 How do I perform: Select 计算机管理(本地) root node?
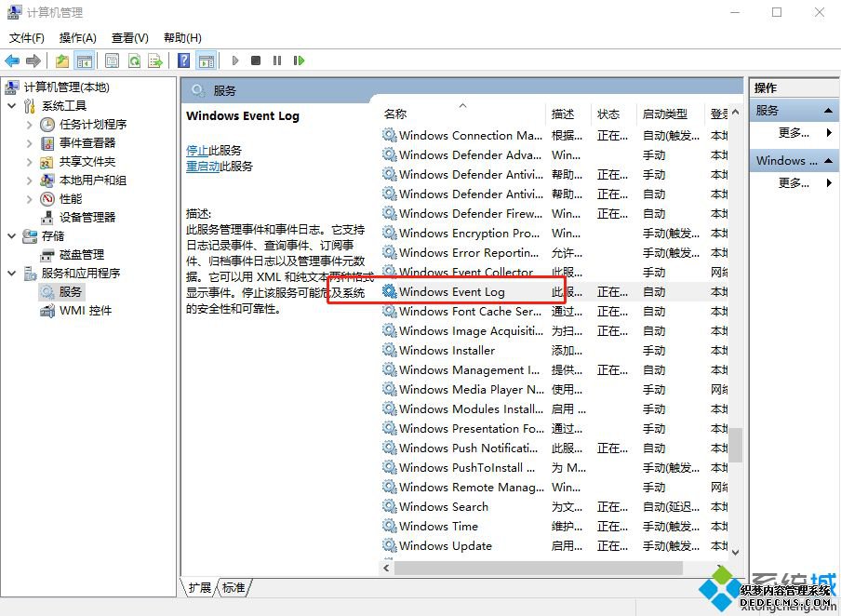pos(58,87)
